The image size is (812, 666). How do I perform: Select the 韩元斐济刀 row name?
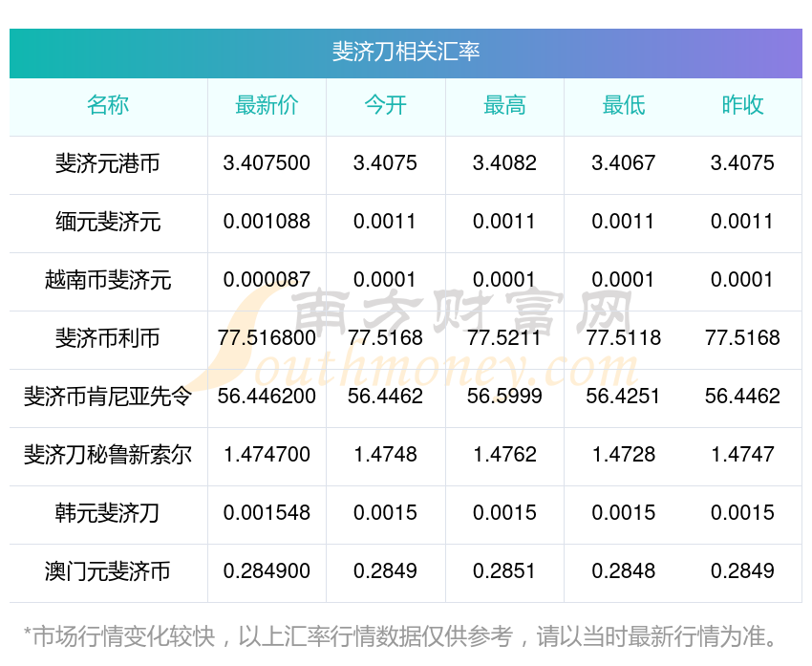[x=108, y=513]
